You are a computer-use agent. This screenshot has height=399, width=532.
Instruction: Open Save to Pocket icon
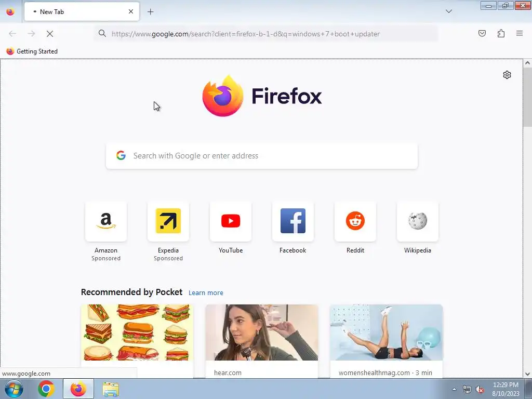482,33
